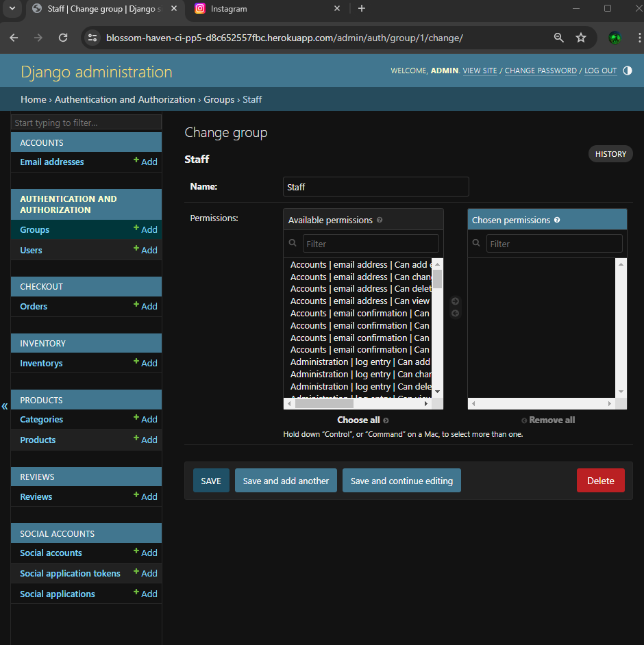The width and height of the screenshot is (644, 645).
Task: Click the Available permissions filter field
Action: tap(371, 244)
